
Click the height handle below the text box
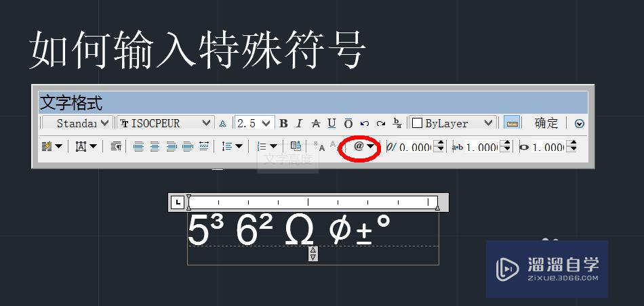[313, 254]
